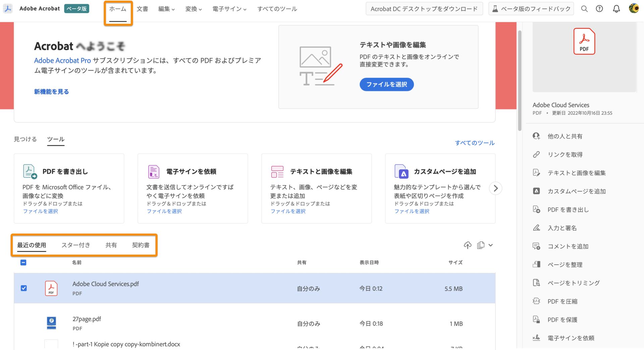The height and width of the screenshot is (350, 644).
Task: Open the user profile avatar
Action: 634,8
